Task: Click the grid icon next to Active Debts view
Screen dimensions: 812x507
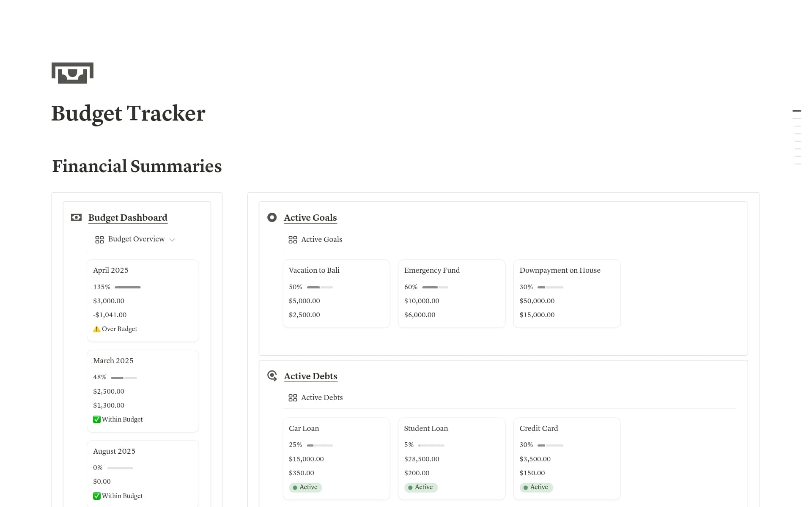Action: tap(293, 397)
